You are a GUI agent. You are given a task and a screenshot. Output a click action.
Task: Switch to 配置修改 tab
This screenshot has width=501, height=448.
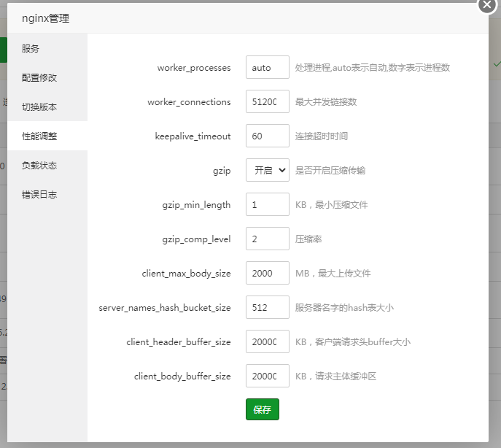[x=47, y=77]
